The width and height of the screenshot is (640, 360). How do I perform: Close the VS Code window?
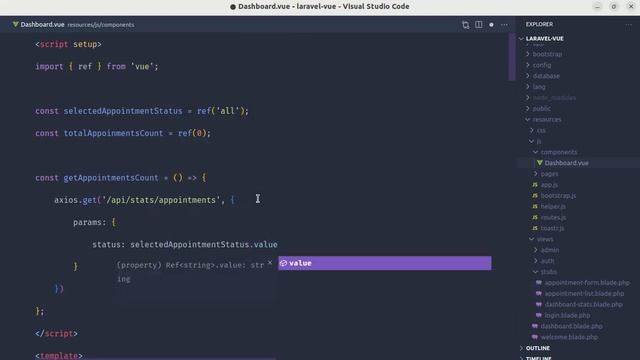pyautogui.click(x=631, y=7)
